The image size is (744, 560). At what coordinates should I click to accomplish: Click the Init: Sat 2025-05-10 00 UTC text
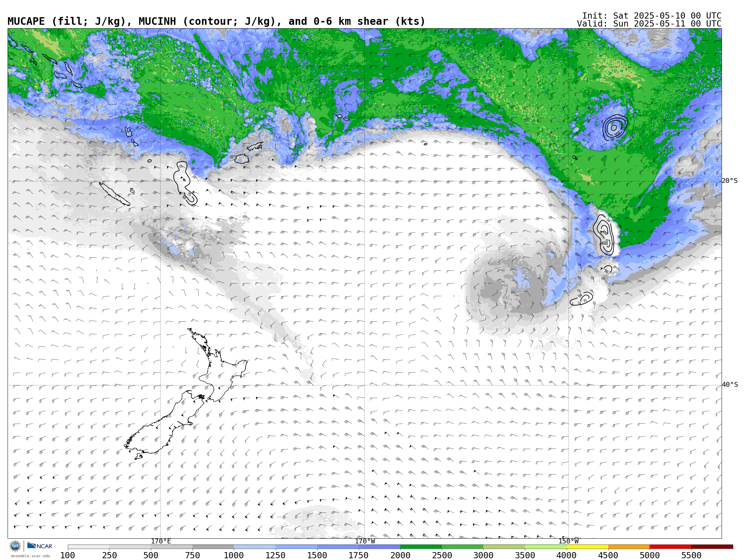[x=652, y=16]
